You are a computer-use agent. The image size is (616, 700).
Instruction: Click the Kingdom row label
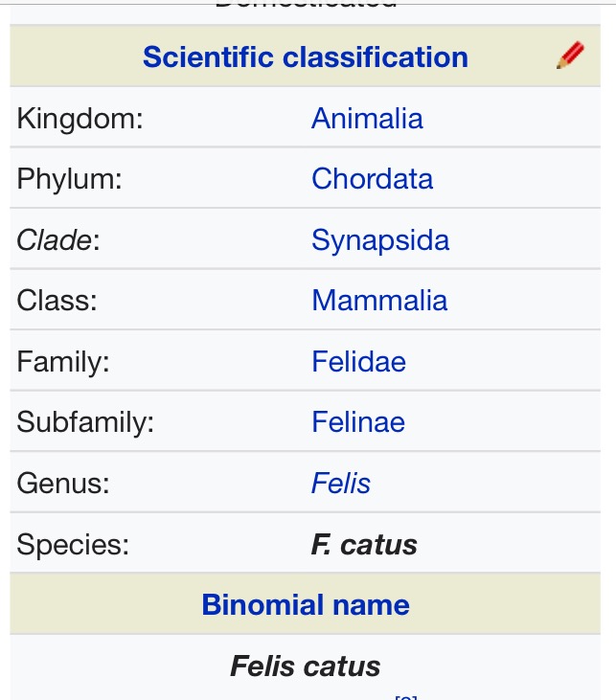point(77,119)
